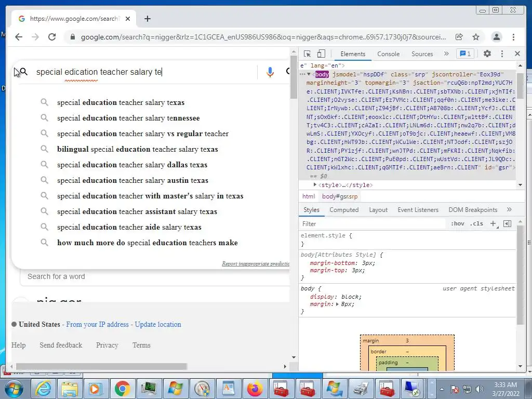Click the Update location link
532x399 pixels.
(158, 324)
